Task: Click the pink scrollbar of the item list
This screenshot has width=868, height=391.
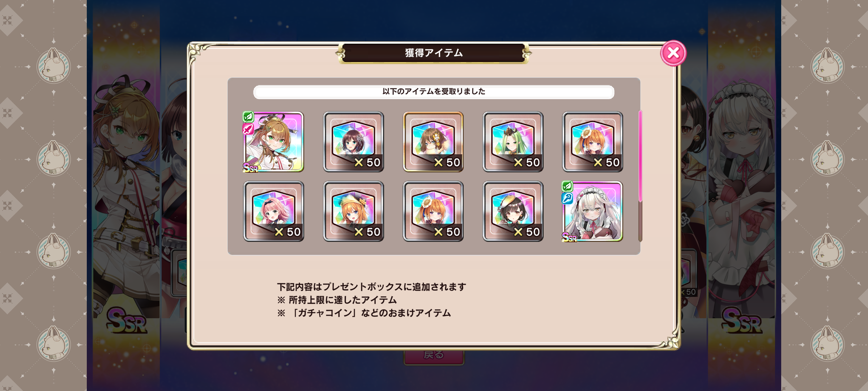Action: point(640,156)
